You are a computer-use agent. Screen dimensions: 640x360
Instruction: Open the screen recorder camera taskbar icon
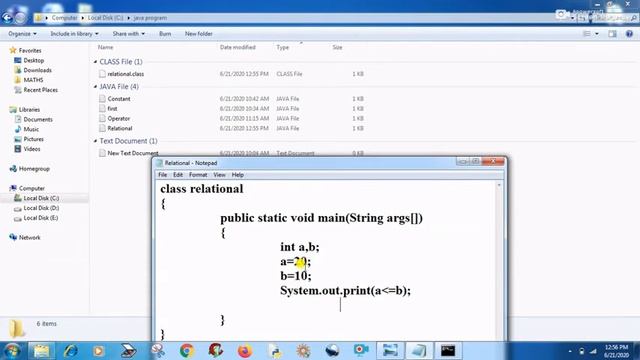point(361,351)
